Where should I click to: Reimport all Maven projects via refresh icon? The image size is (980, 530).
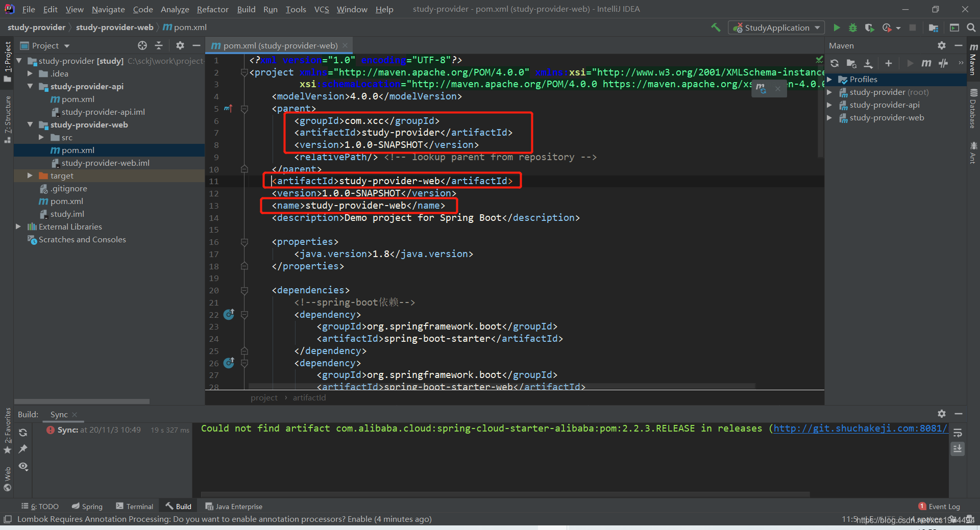(835, 63)
